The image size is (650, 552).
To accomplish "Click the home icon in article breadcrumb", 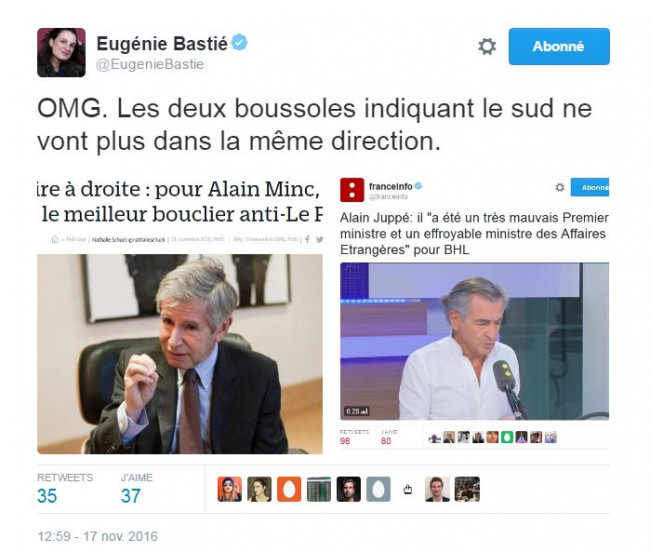I will pos(55,239).
